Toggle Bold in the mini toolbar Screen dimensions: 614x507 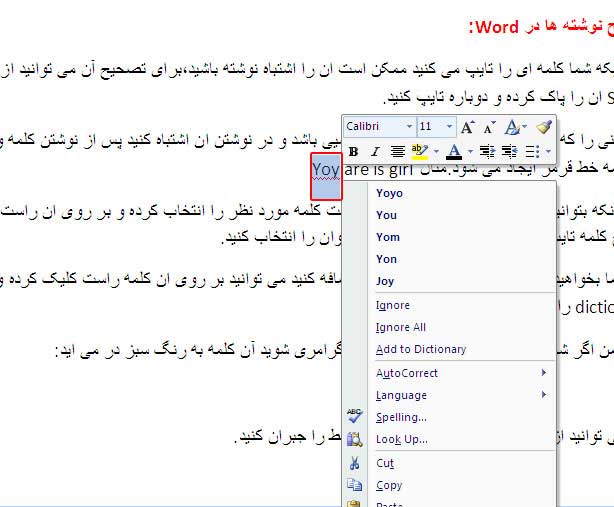click(353, 152)
